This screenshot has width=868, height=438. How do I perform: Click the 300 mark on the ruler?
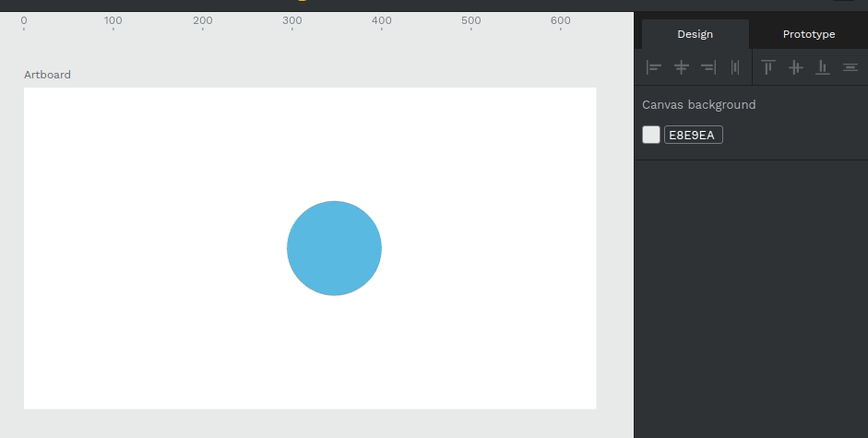coord(292,21)
